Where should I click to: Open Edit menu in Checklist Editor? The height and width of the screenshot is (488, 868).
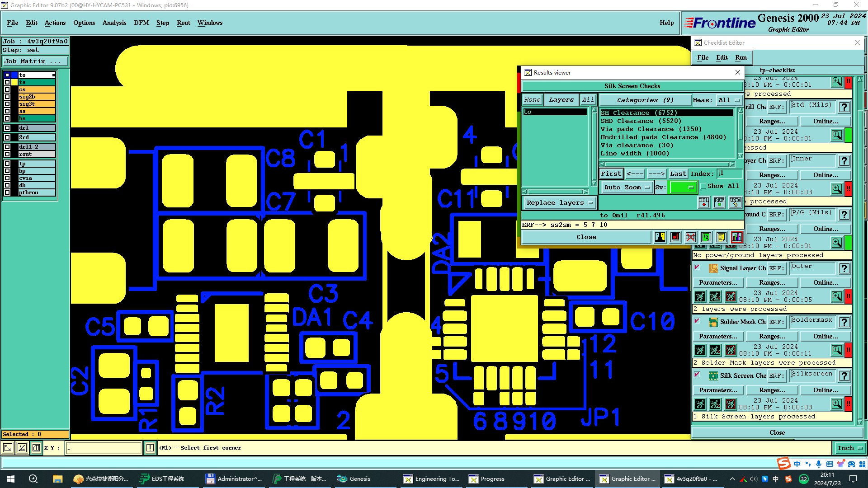(x=722, y=57)
